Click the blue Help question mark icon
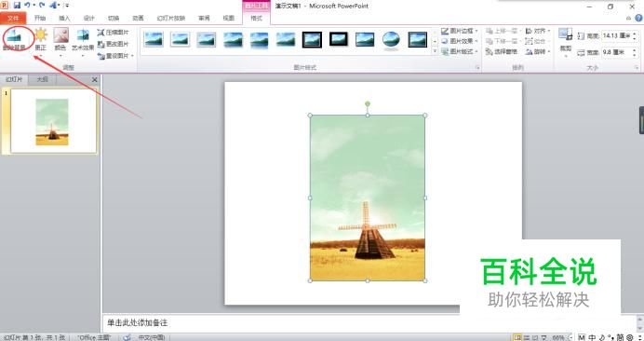 [639, 18]
